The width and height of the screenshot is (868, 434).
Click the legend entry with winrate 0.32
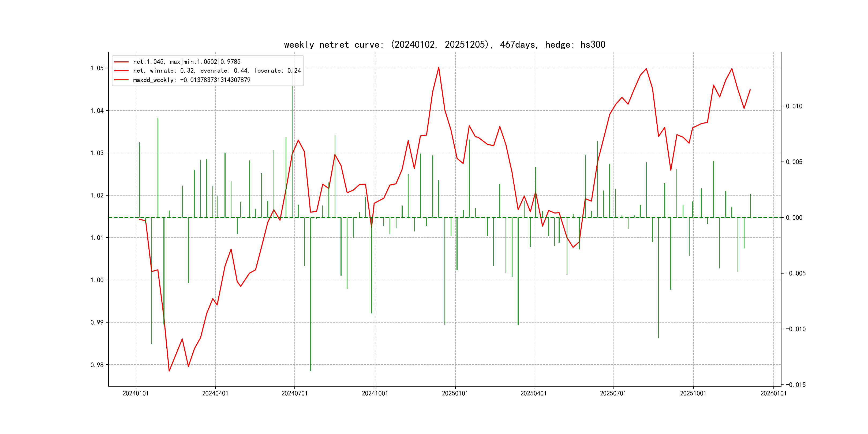pyautogui.click(x=217, y=71)
